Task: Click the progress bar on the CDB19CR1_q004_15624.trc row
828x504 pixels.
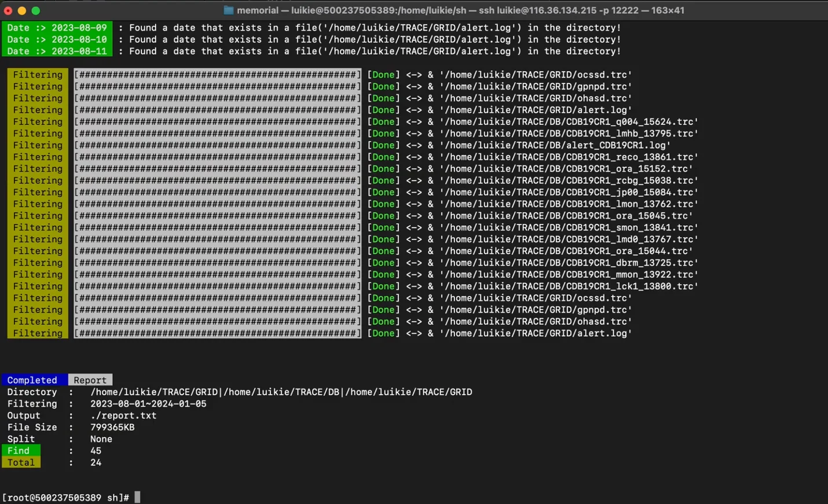Action: tap(218, 122)
